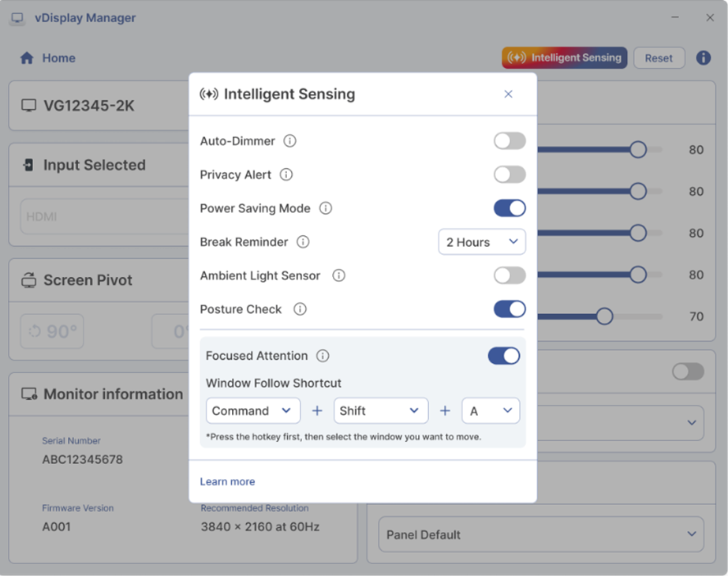Image resolution: width=728 pixels, height=576 pixels.
Task: Click the slider showing value 70
Action: (603, 316)
